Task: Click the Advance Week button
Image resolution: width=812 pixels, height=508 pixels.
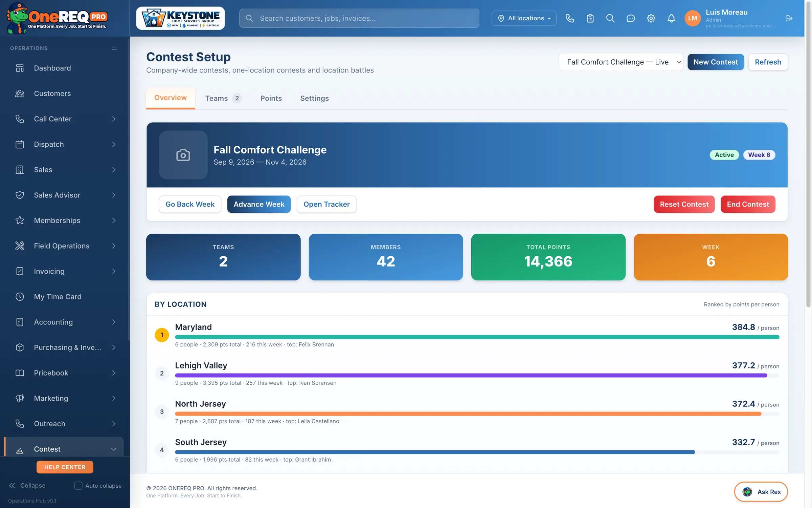Action: point(259,204)
